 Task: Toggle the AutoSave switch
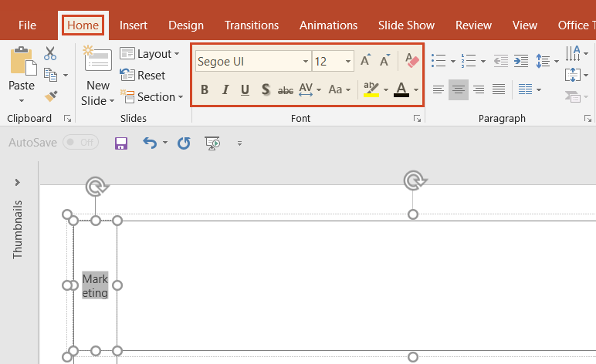(x=80, y=143)
